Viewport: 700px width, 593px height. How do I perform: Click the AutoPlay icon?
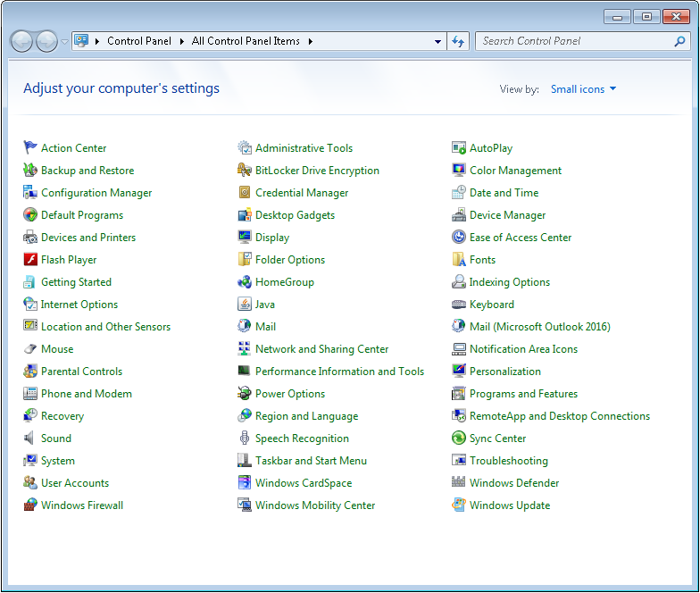click(x=459, y=147)
